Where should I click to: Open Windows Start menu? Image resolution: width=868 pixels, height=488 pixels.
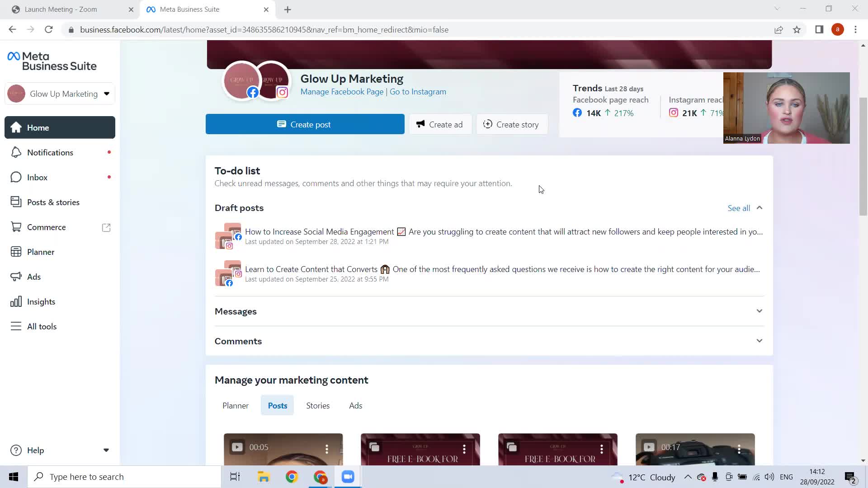click(14, 477)
